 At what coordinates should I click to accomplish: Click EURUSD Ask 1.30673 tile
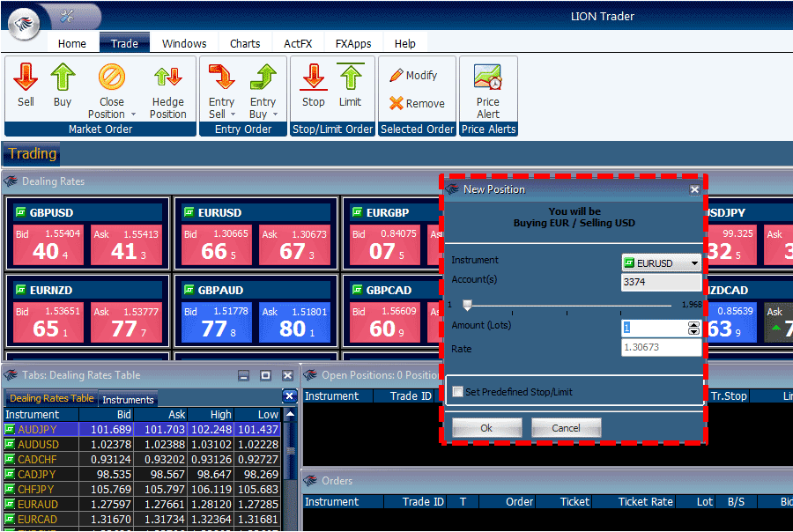294,245
